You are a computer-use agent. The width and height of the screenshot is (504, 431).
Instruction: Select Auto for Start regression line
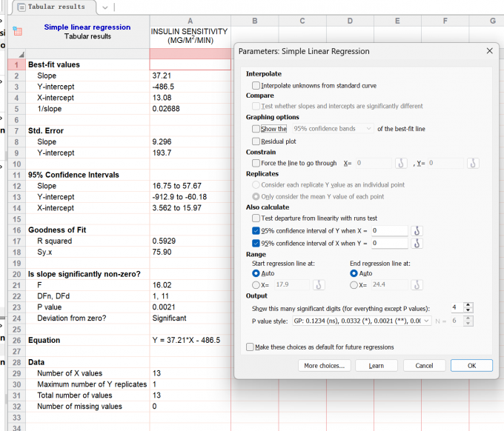tap(256, 273)
